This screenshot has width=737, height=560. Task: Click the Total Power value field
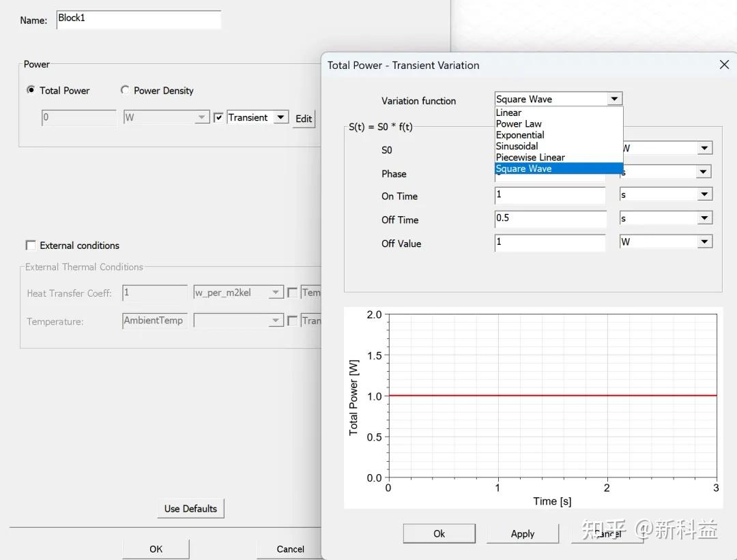click(78, 117)
